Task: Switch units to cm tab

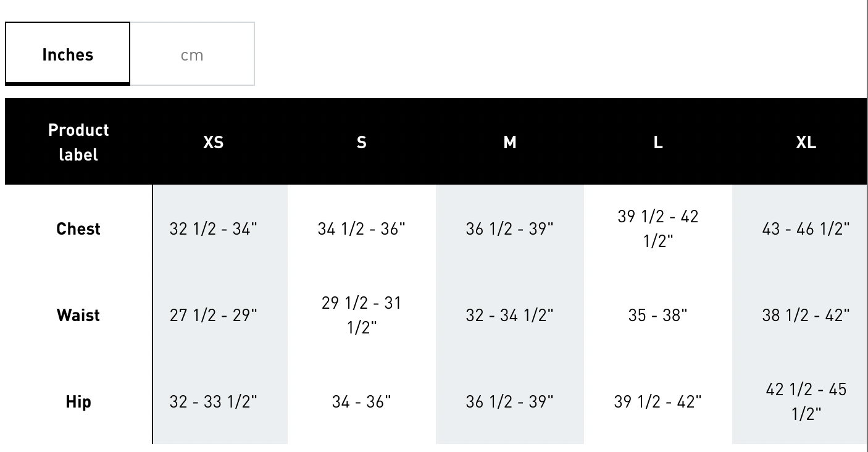Action: pos(192,54)
